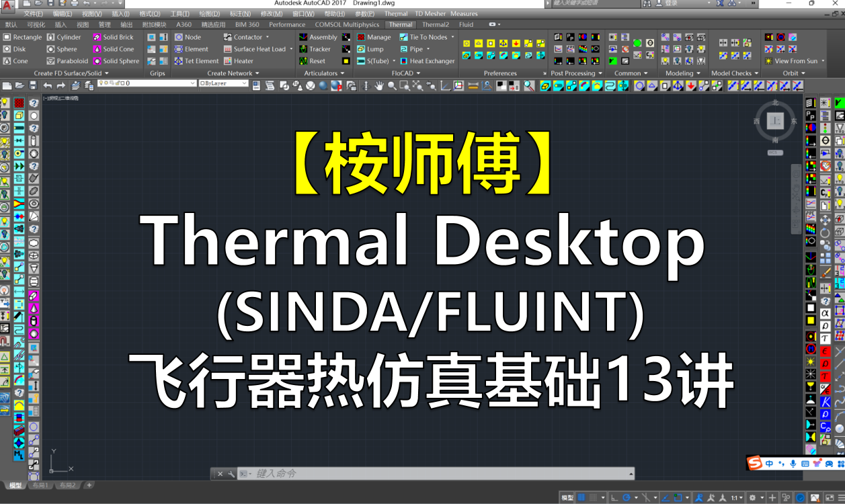Switch to 布局2 layout tab
This screenshot has height=504, width=845.
click(x=67, y=485)
